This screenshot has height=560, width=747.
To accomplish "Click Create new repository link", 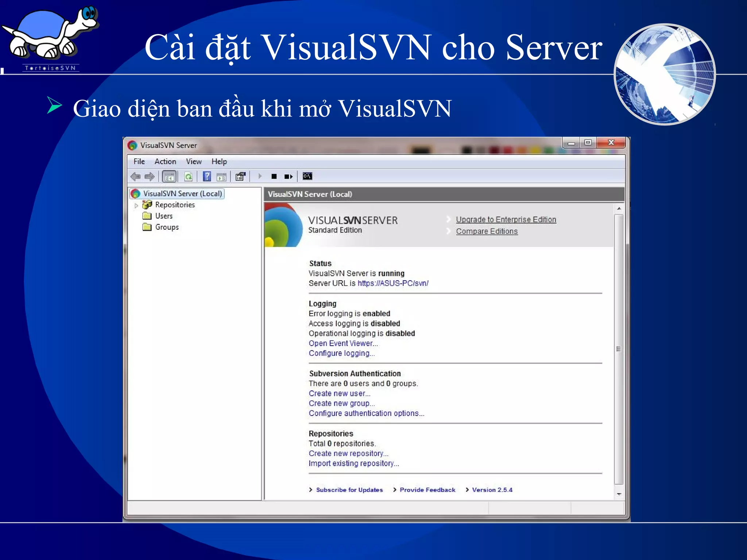I will tap(348, 454).
